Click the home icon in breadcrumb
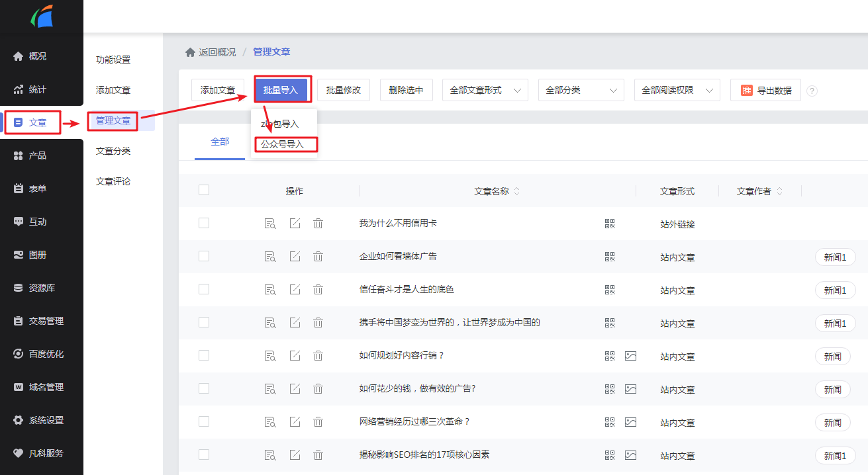868x475 pixels. coord(190,52)
